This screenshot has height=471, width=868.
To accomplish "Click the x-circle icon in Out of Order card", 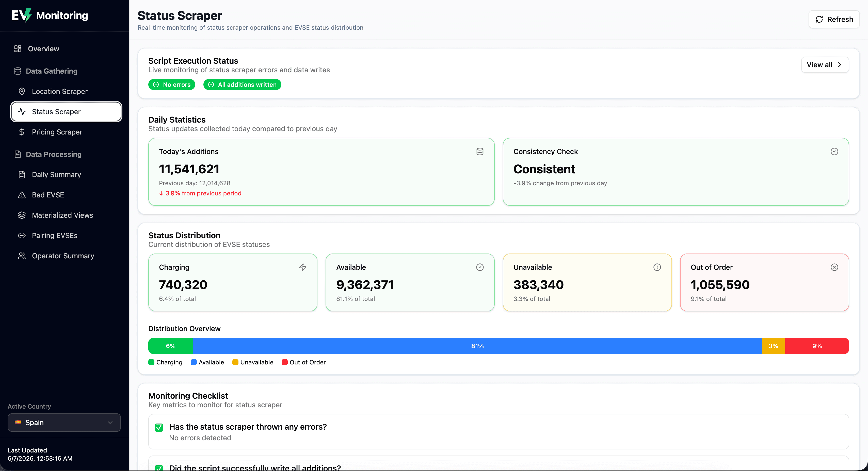I will tap(834, 267).
